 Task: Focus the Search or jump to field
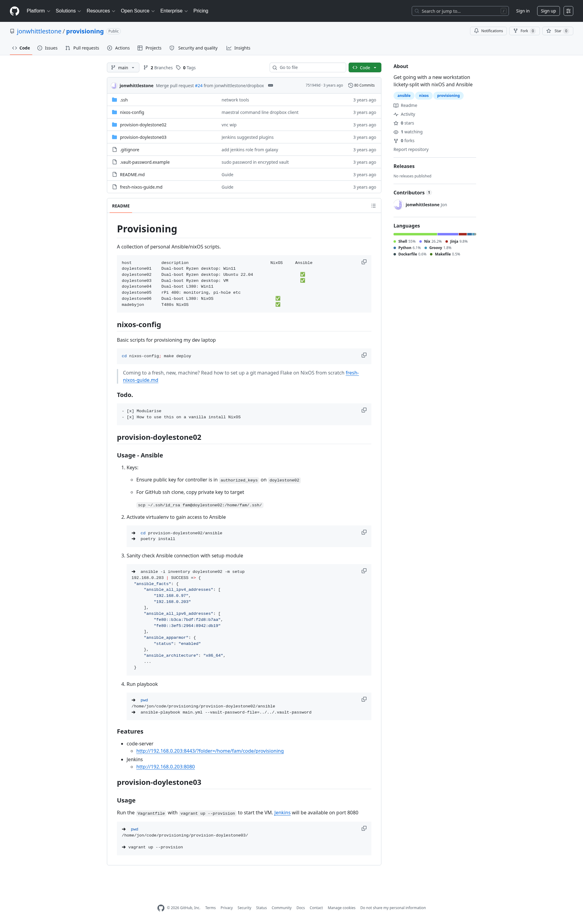coord(460,11)
